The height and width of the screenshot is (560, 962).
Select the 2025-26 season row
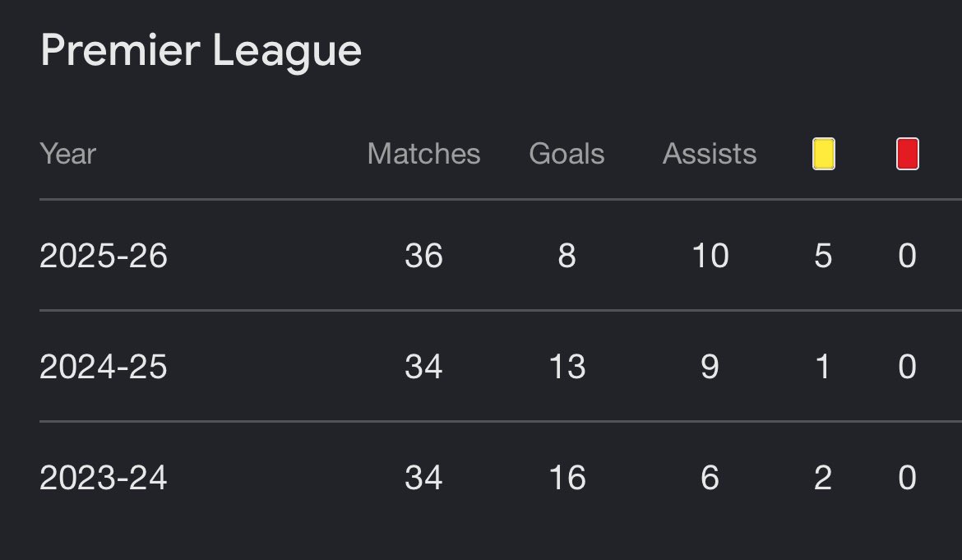click(x=501, y=255)
